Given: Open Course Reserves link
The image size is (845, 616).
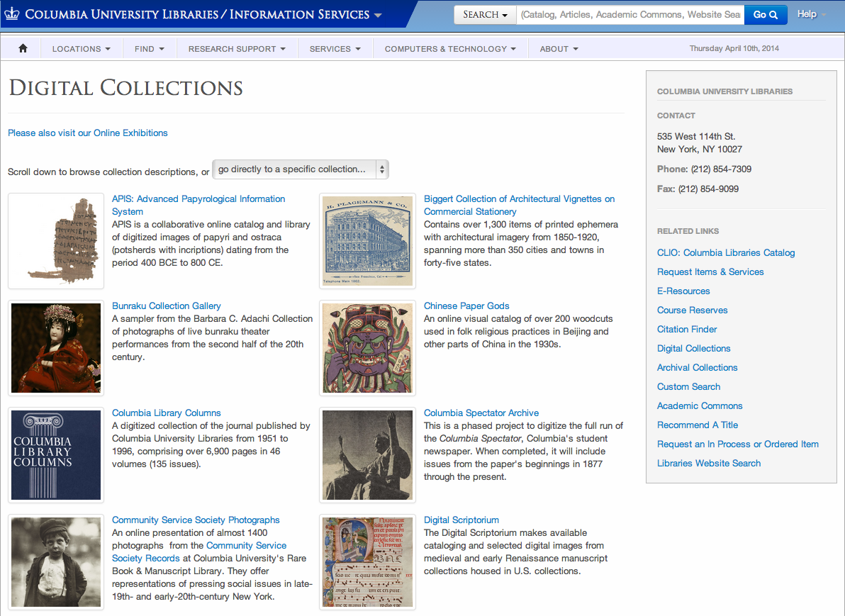Looking at the screenshot, I should (x=693, y=310).
